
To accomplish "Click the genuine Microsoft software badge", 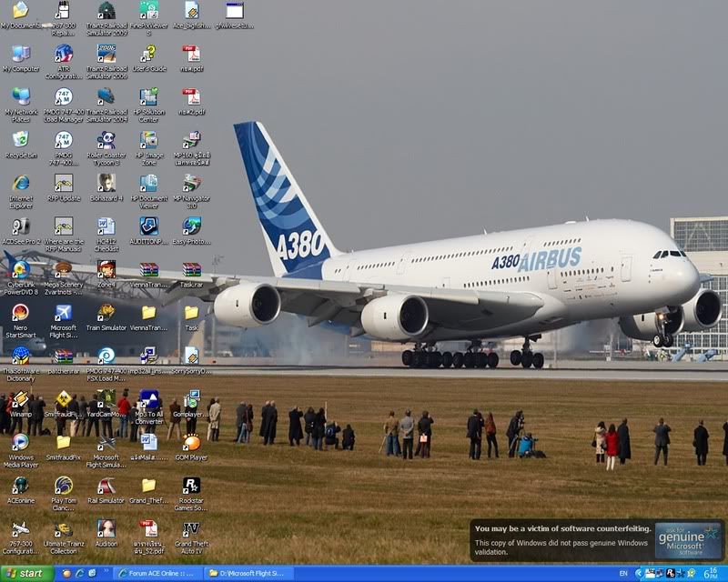I will pos(688,541).
